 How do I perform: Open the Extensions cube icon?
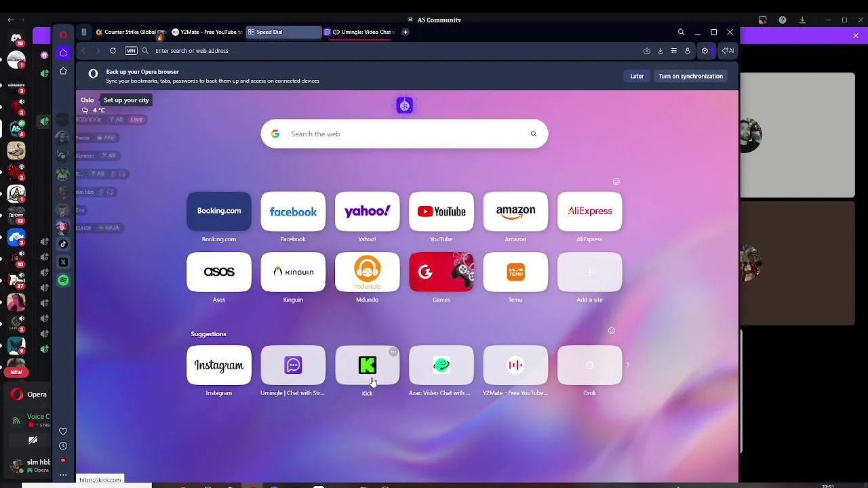(705, 51)
